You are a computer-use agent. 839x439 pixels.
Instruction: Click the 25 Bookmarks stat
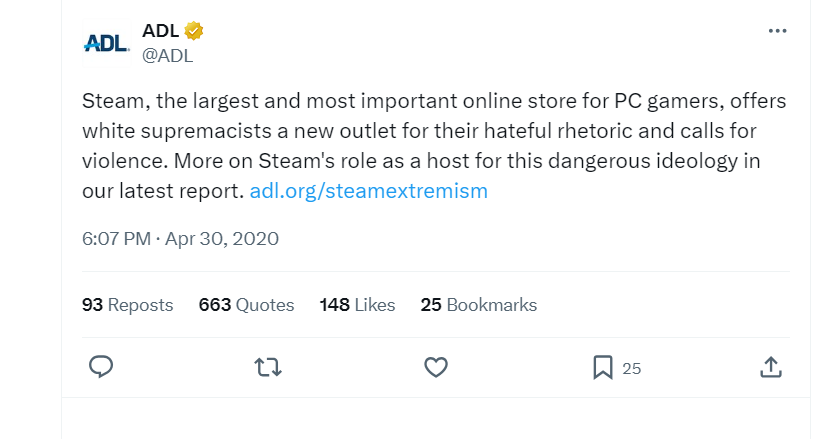click(479, 305)
